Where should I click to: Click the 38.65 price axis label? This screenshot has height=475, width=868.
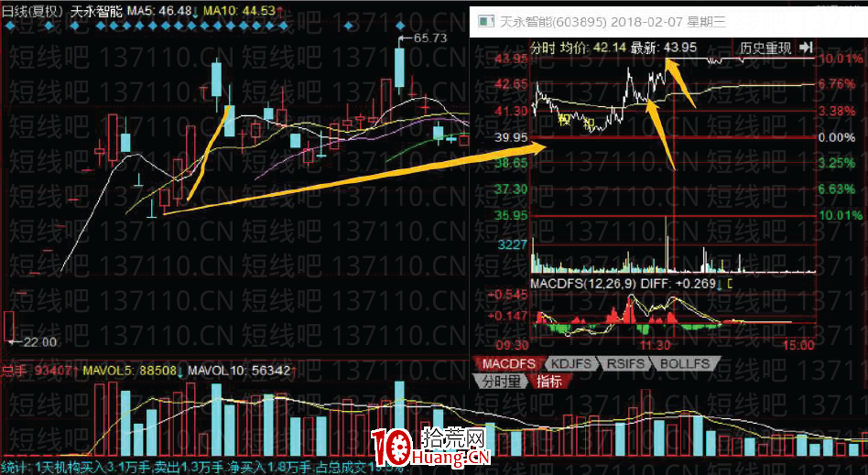point(511,163)
